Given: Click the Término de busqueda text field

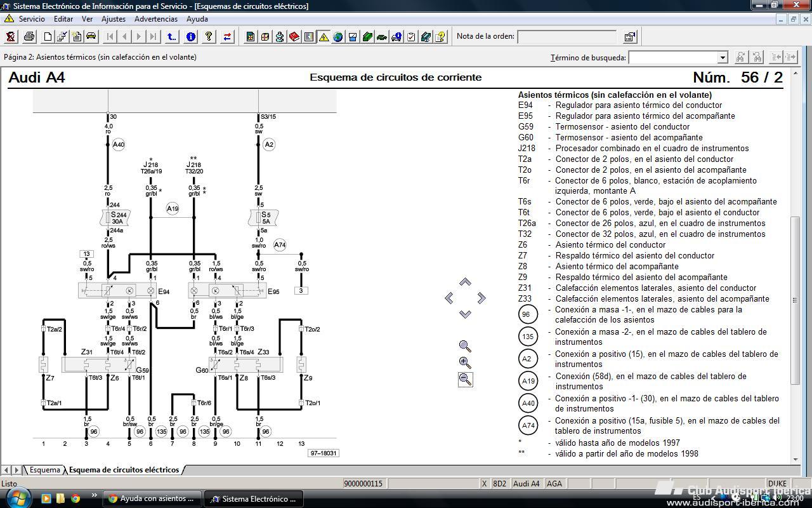Looking at the screenshot, I should [x=672, y=58].
